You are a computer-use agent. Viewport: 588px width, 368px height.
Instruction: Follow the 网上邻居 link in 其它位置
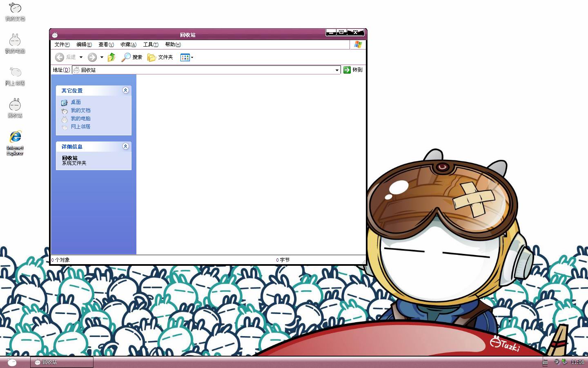point(80,127)
